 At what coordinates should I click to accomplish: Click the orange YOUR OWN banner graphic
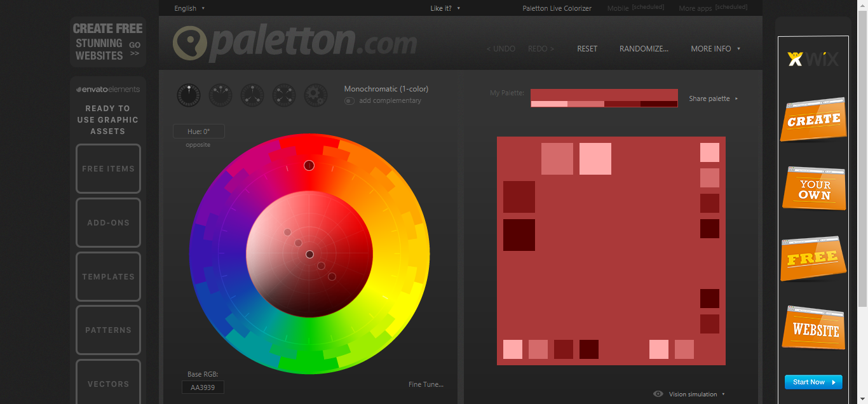pyautogui.click(x=814, y=189)
